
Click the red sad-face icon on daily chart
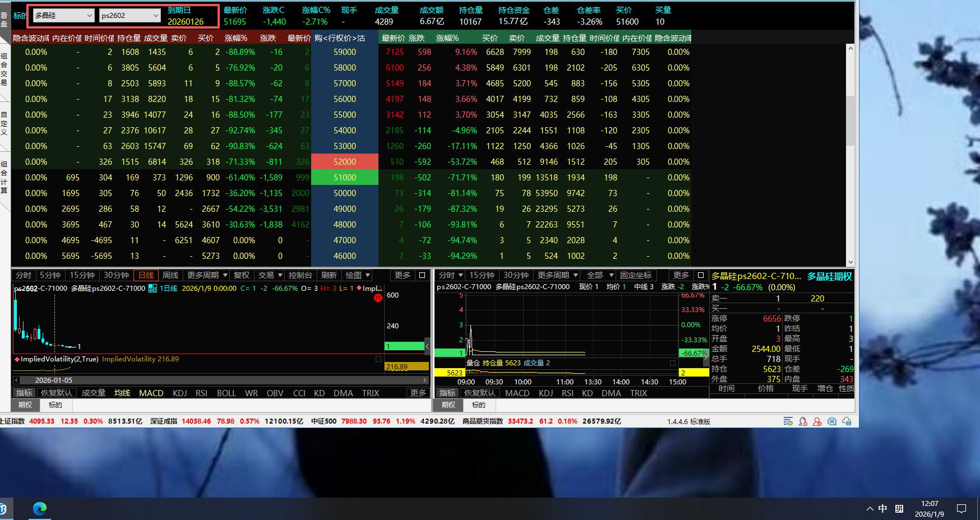coord(378,298)
